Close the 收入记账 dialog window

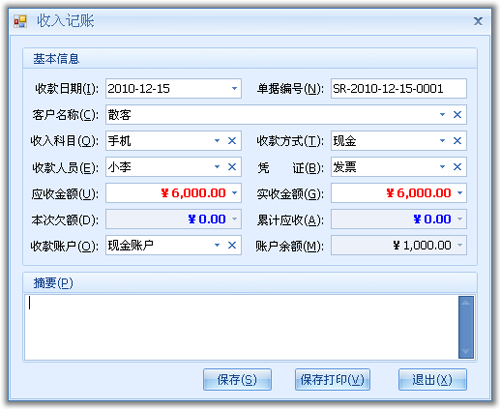478,21
